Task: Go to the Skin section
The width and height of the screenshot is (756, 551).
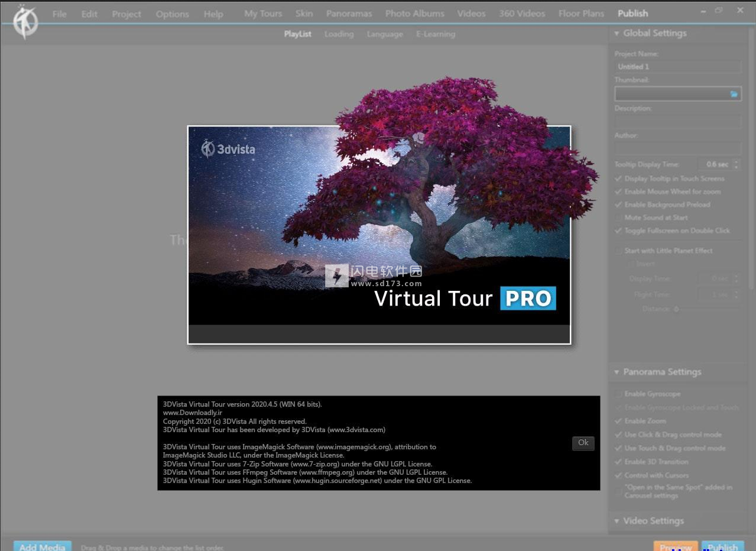Action: [x=304, y=13]
